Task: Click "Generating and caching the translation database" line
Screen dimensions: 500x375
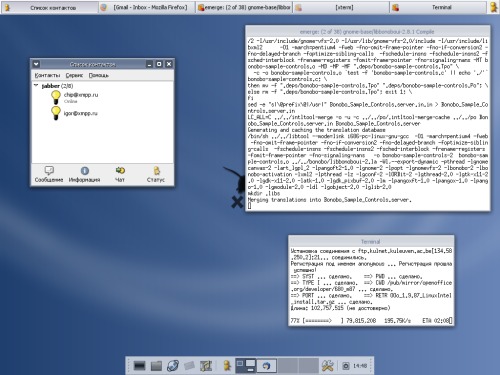Action: (x=316, y=130)
